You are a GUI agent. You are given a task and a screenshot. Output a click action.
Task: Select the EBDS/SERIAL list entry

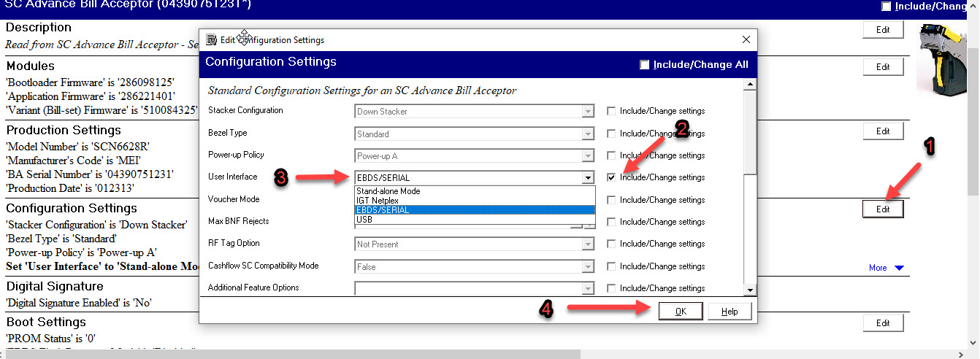(x=383, y=210)
